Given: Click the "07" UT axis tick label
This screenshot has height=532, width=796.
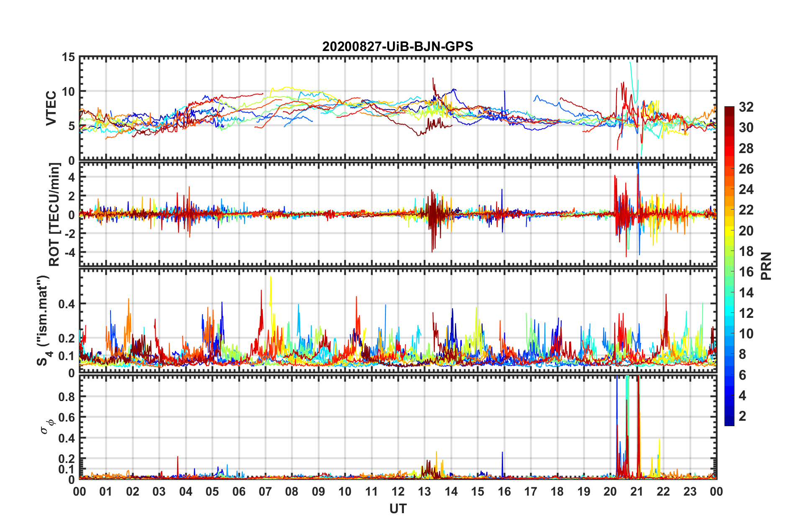Looking at the screenshot, I should pos(265,491).
